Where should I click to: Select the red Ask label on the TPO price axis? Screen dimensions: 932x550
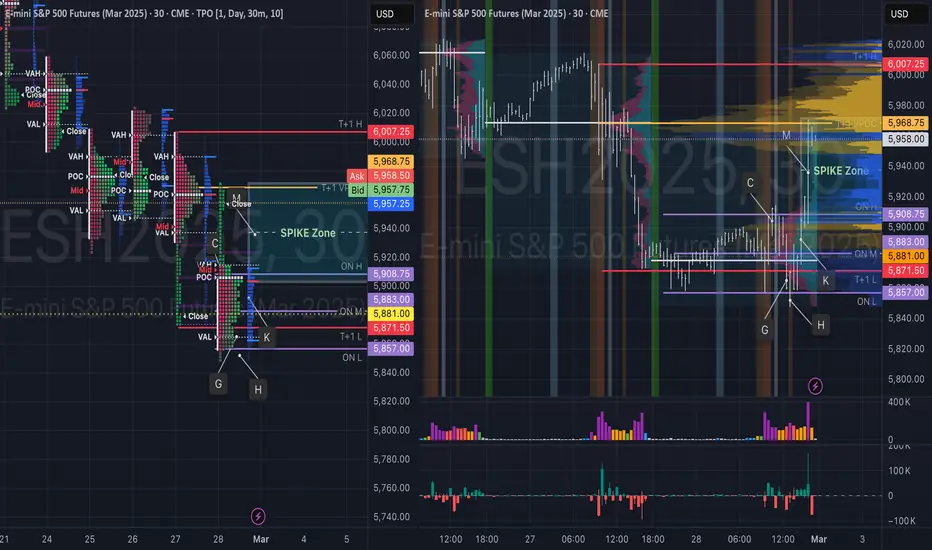point(357,176)
